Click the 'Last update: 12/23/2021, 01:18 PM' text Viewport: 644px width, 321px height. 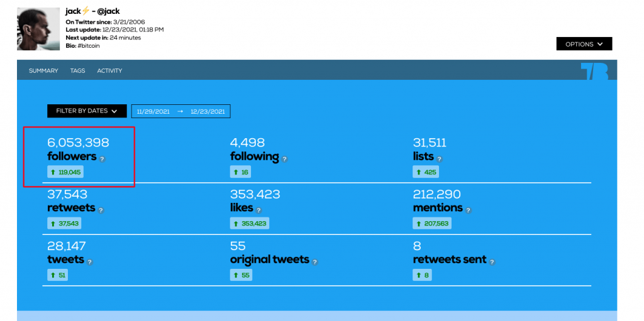point(114,30)
